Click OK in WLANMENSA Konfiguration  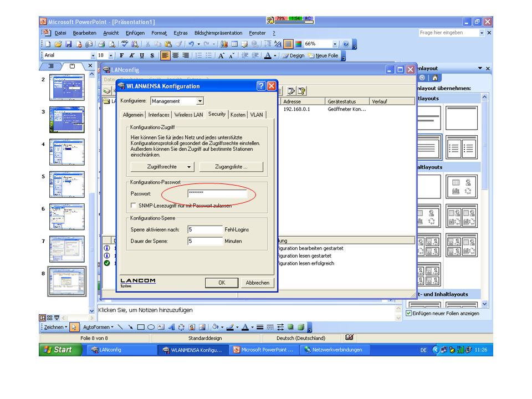click(222, 283)
